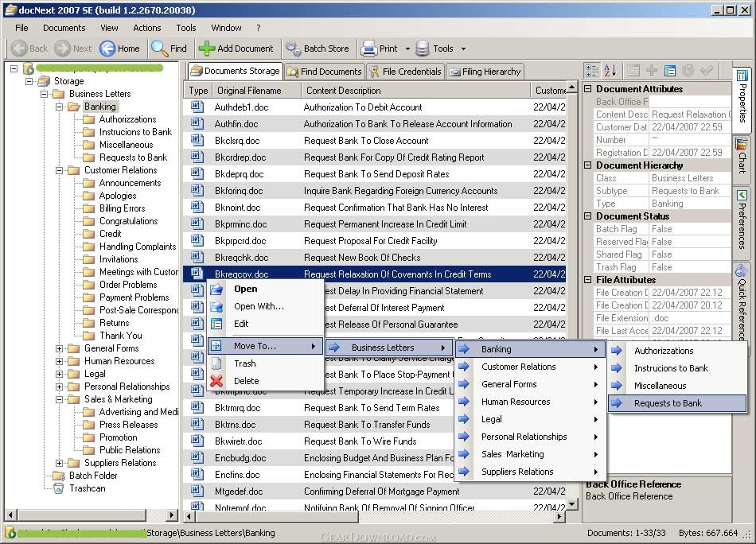Sort by the Original Filename column header

[x=255, y=91]
